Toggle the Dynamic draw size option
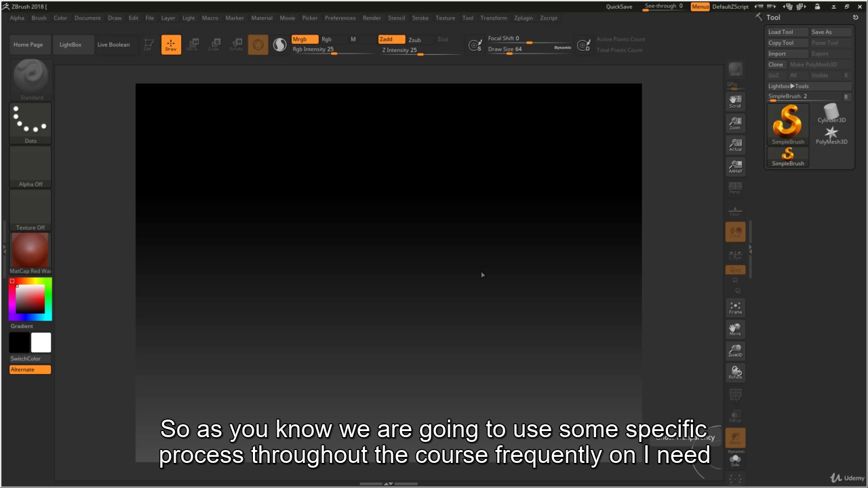Image resolution: width=868 pixels, height=488 pixels. point(562,47)
